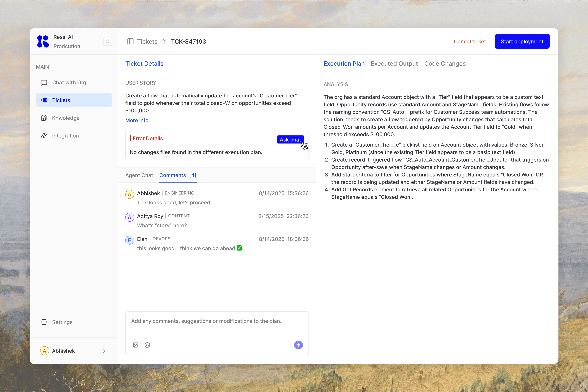Switch to the Executed Output tab
Screen dimensions: 588x392
click(x=394, y=64)
